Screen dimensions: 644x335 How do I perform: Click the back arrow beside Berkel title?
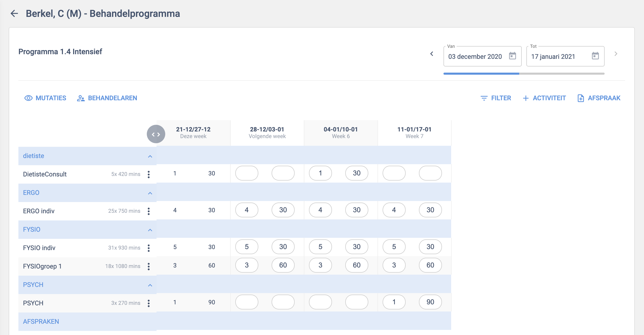point(14,14)
